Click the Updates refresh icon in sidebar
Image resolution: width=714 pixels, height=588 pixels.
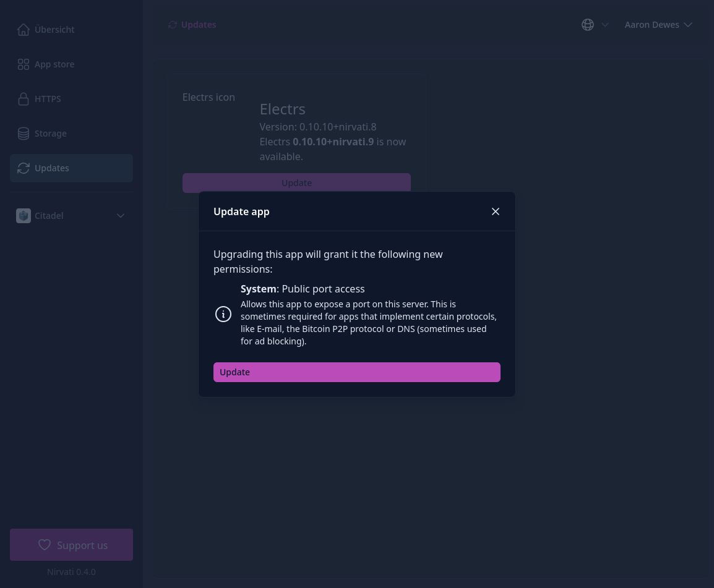coord(24,168)
